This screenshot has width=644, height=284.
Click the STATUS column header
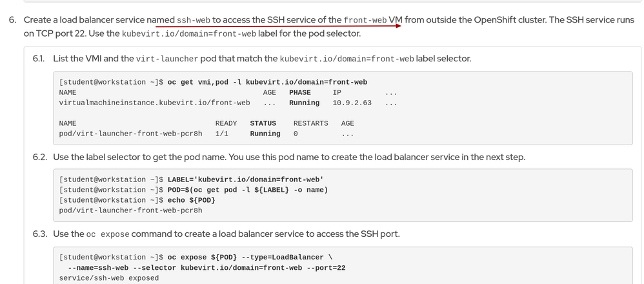coord(263,123)
